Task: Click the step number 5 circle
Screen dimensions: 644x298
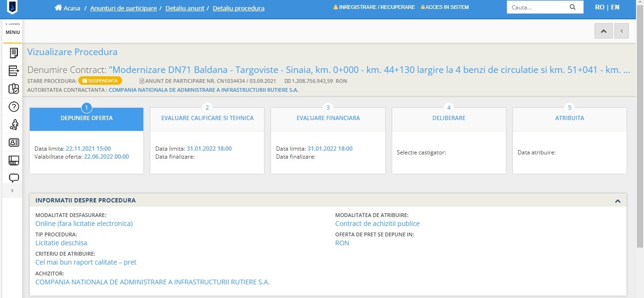Action: pos(570,107)
